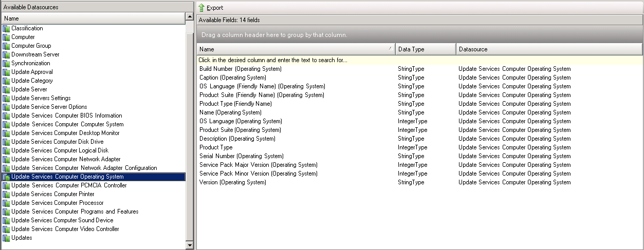Select Service Pack Minor Version field
The height and width of the screenshot is (250, 644).
click(258, 174)
